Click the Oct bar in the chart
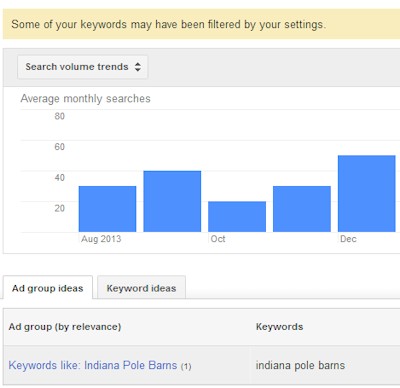 click(x=237, y=217)
